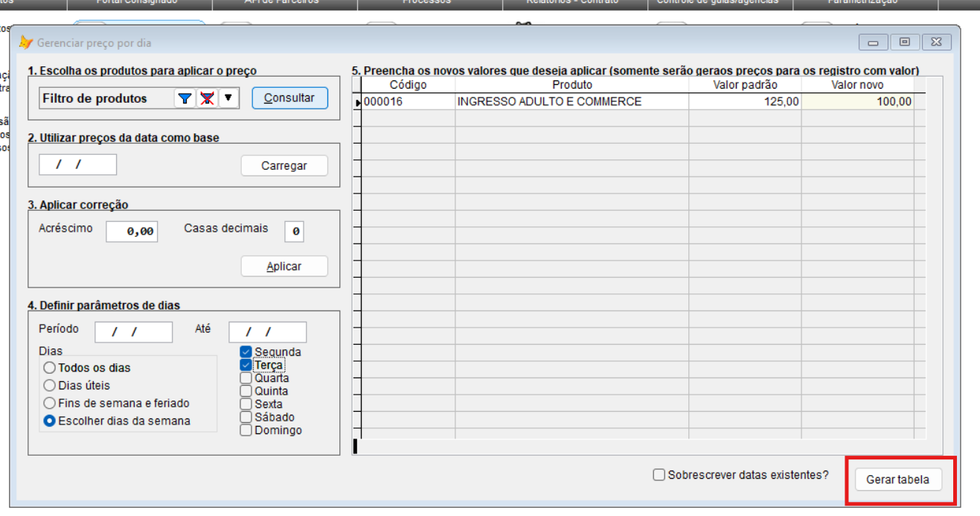Focus the Até end date field
The image size is (980, 516).
coord(267,332)
